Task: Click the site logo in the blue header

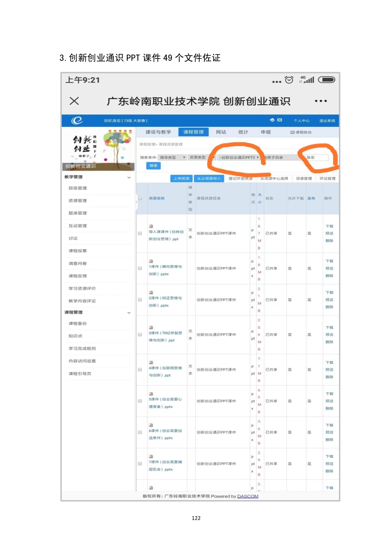Action: (x=77, y=120)
